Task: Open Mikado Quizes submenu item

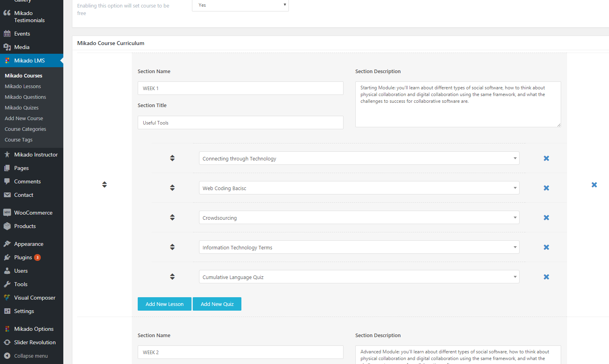Action: (x=22, y=108)
